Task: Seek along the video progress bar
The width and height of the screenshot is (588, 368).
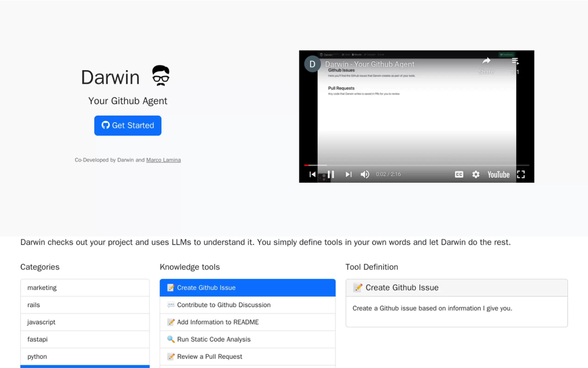Action: tap(416, 165)
